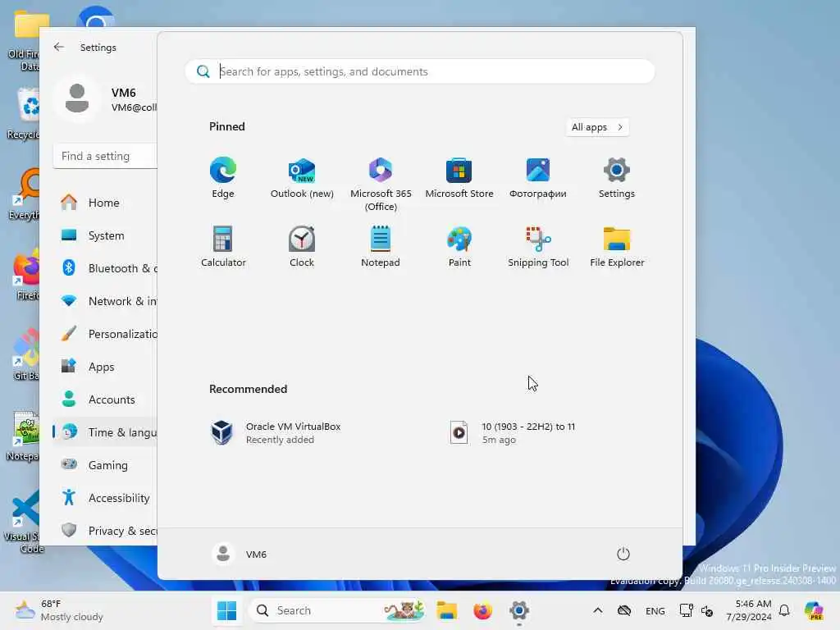Screen dimensions: 840x630
Task: Expand All apps list
Action: coord(597,127)
